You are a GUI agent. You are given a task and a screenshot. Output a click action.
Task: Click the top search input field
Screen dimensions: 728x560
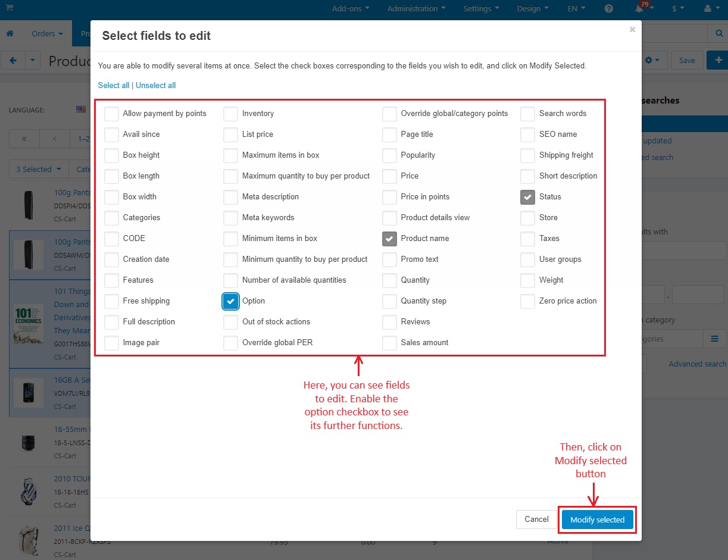[675, 33]
